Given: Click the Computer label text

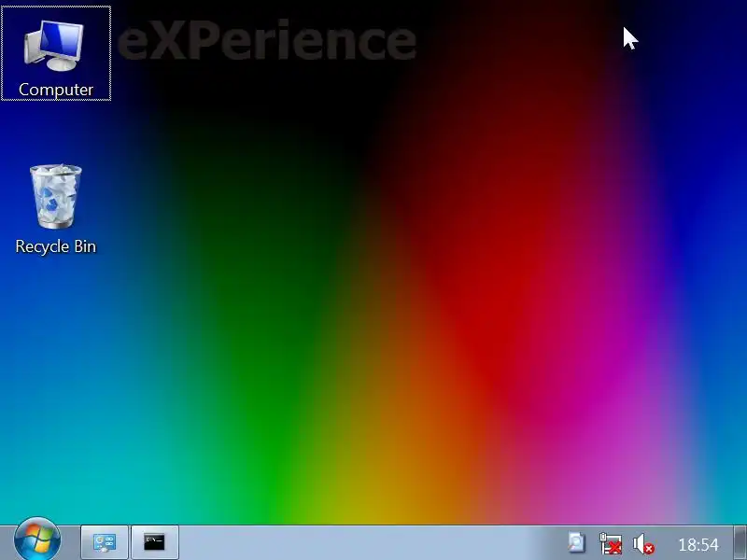Looking at the screenshot, I should pos(56,90).
